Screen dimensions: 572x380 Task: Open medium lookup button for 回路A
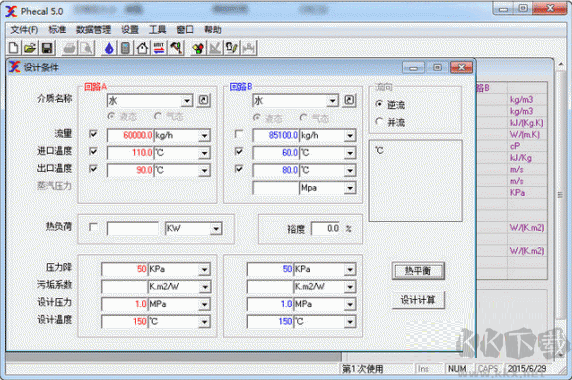pos(204,100)
